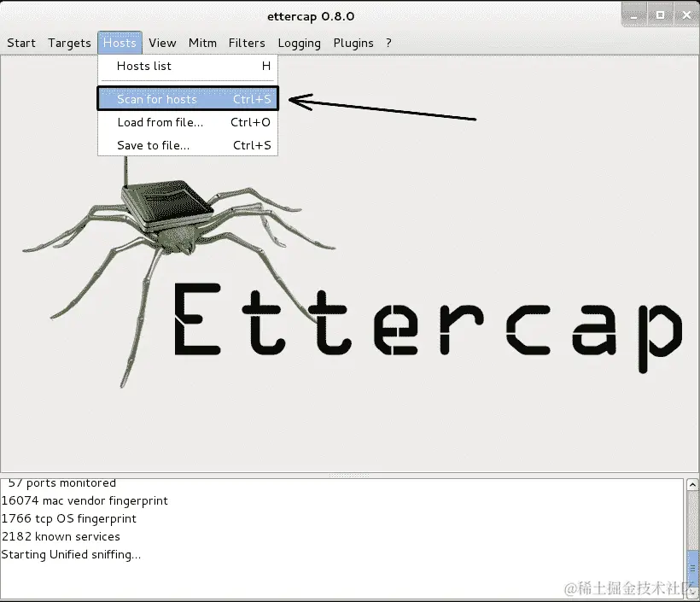
Task: Close the open Hosts menu
Action: (x=120, y=43)
